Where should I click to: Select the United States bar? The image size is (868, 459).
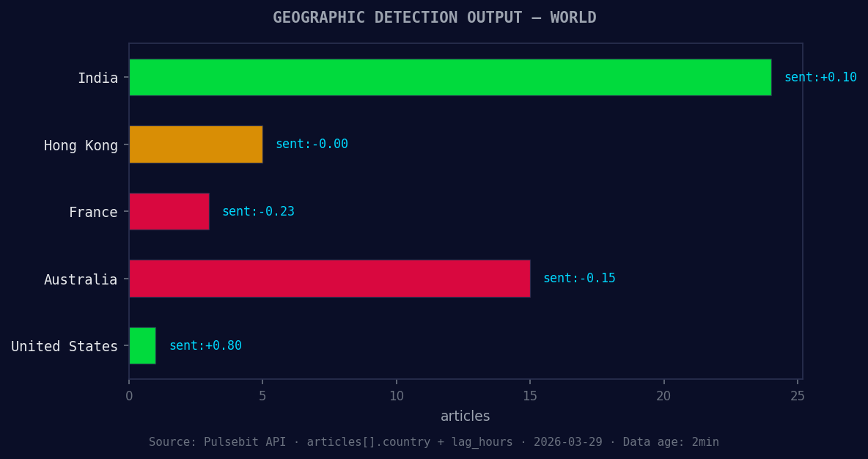[141, 345]
